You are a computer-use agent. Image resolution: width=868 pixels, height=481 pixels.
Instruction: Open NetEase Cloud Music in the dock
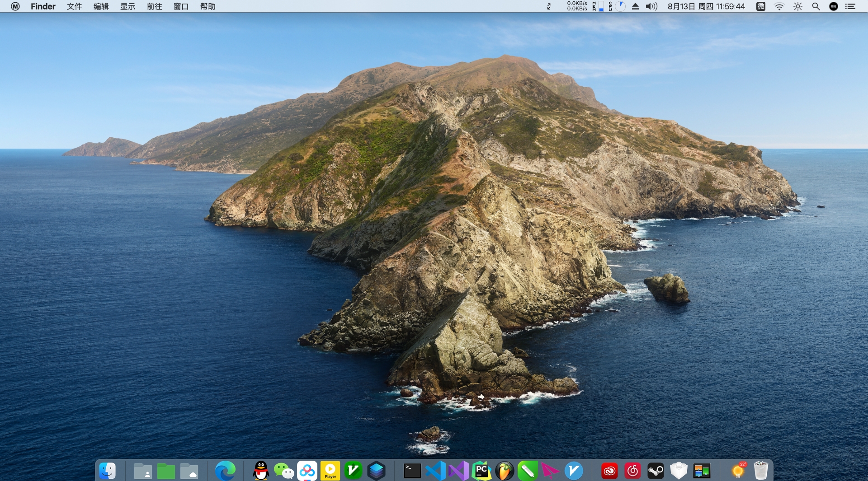[x=632, y=471]
